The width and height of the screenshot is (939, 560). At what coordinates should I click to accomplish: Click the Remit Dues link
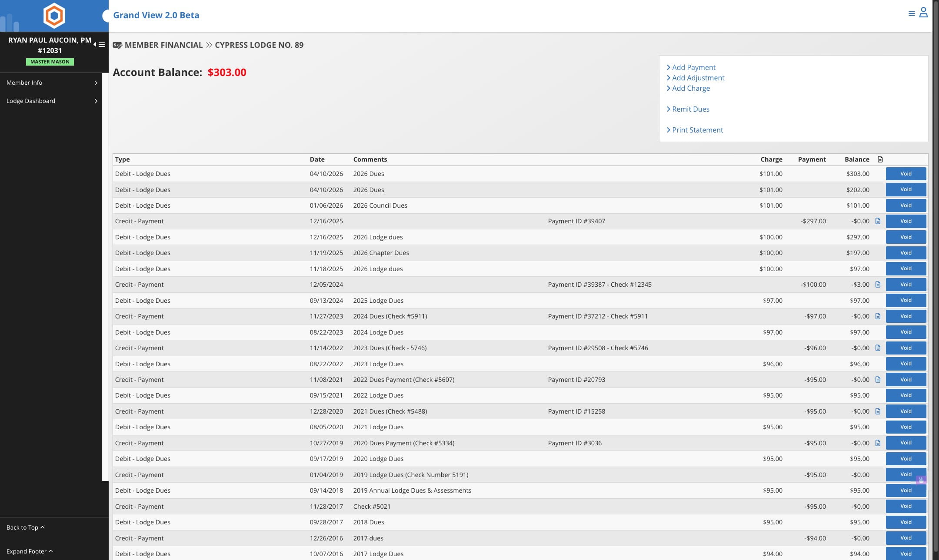pos(690,109)
